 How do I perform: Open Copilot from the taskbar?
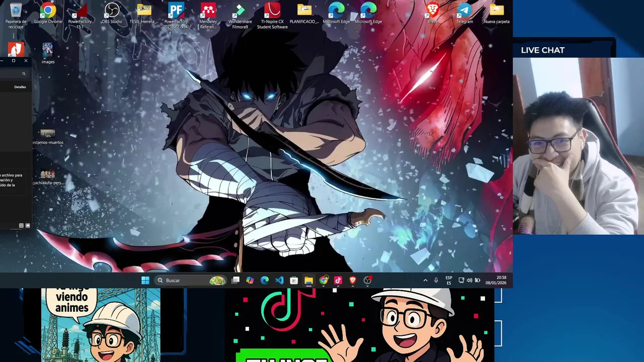coord(250,280)
